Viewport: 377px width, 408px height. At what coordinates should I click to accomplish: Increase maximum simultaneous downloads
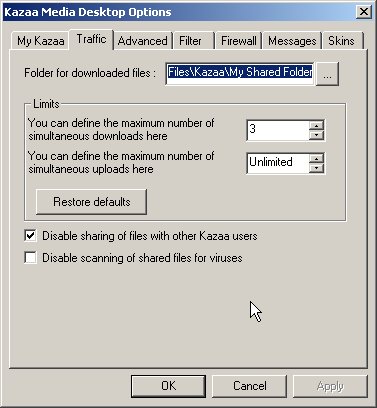click(x=316, y=125)
